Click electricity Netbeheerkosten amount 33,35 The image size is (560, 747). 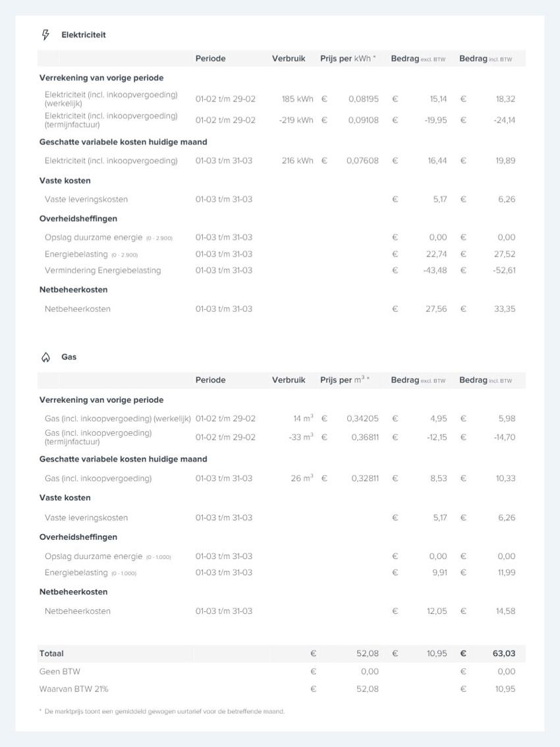coord(504,309)
